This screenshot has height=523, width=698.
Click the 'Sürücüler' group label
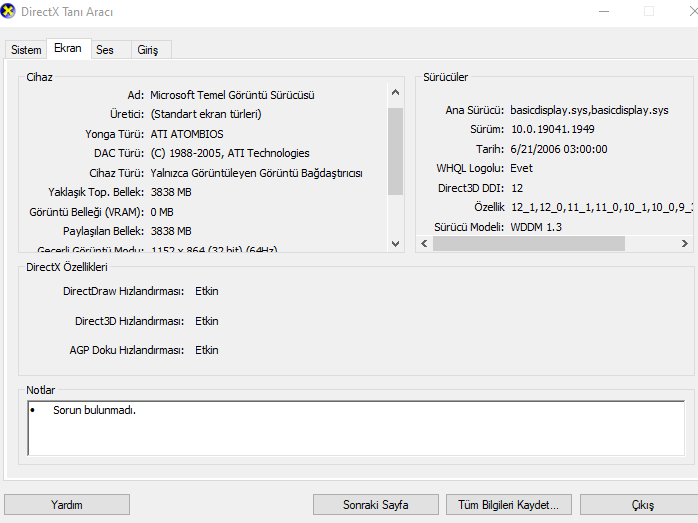click(446, 77)
